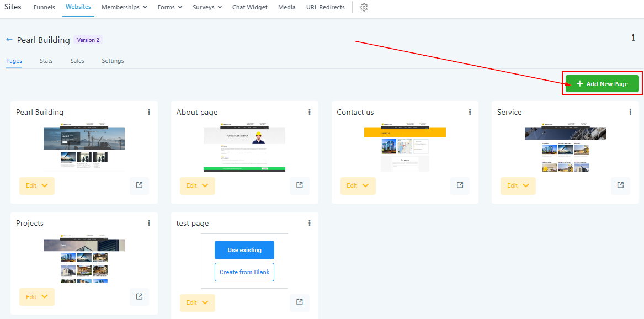Switch to the Stats tab
Viewport: 644px width, 319px height.
(x=46, y=61)
